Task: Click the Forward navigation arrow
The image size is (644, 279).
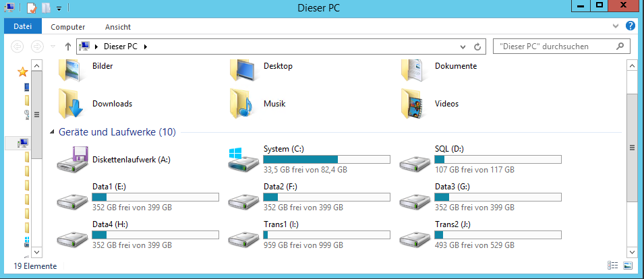Action: pyautogui.click(x=37, y=46)
